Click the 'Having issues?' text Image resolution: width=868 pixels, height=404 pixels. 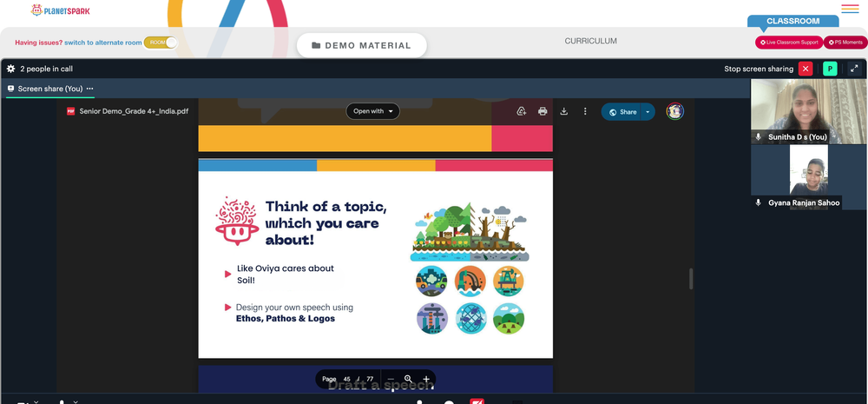coord(39,42)
